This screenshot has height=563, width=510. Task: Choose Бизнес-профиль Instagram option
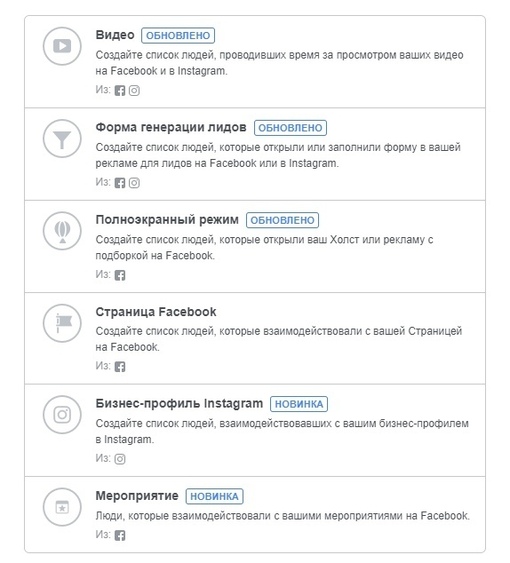point(255,430)
